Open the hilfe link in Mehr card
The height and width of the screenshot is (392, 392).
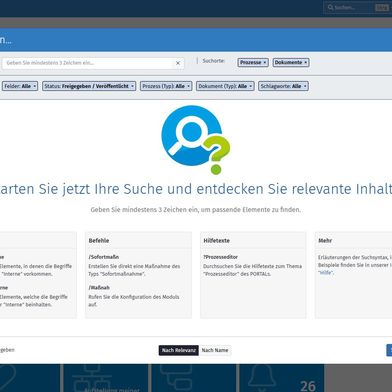click(x=325, y=273)
